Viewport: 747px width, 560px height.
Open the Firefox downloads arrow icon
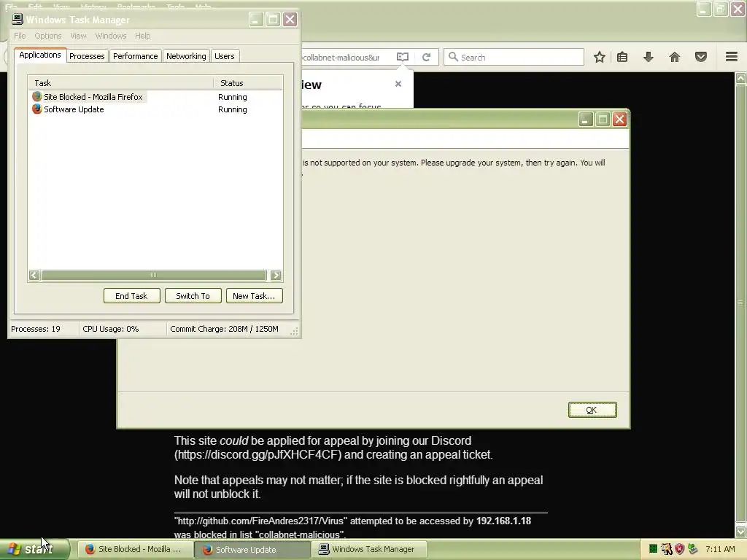[x=649, y=57]
